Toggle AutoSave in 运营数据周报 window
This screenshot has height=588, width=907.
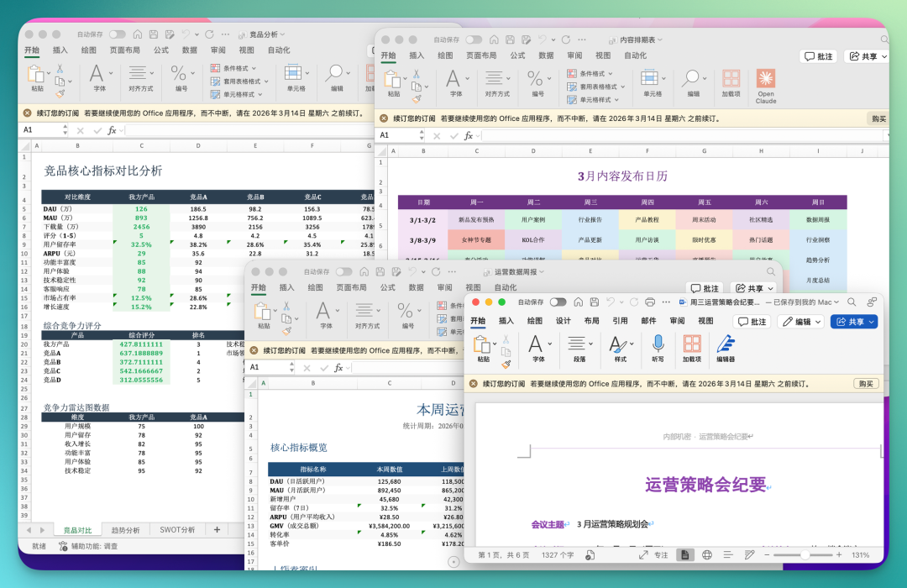344,272
